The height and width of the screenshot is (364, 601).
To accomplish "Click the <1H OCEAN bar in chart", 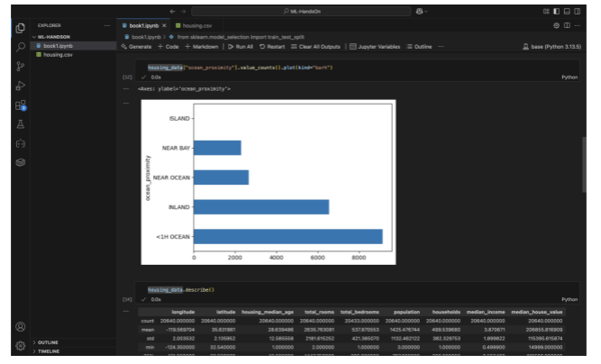I will click(288, 236).
